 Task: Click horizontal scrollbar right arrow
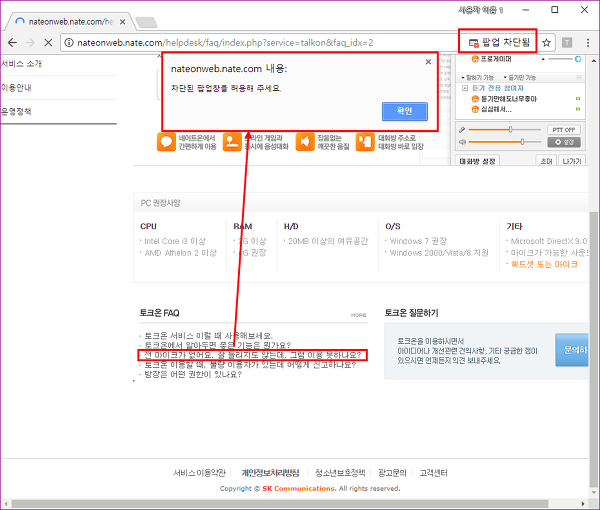tap(583, 503)
